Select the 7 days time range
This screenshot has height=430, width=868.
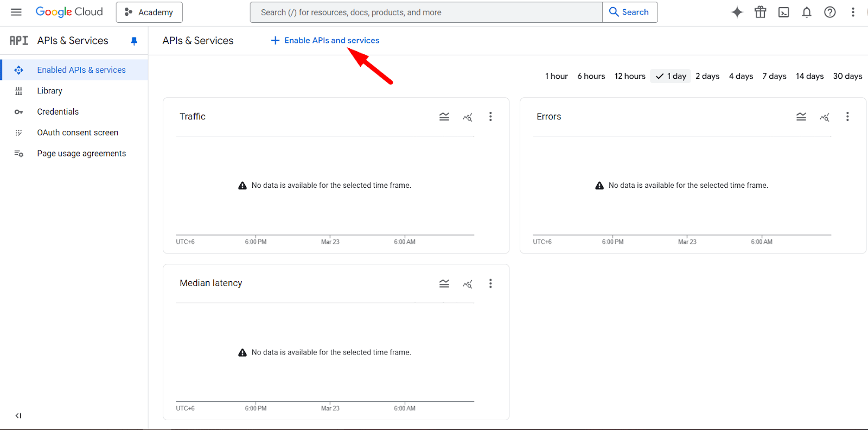(x=774, y=76)
